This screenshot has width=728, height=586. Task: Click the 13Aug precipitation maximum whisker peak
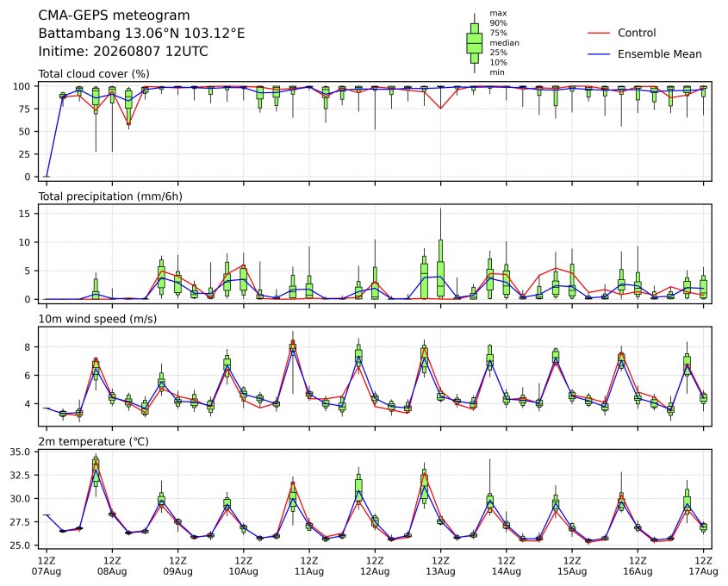(x=440, y=209)
